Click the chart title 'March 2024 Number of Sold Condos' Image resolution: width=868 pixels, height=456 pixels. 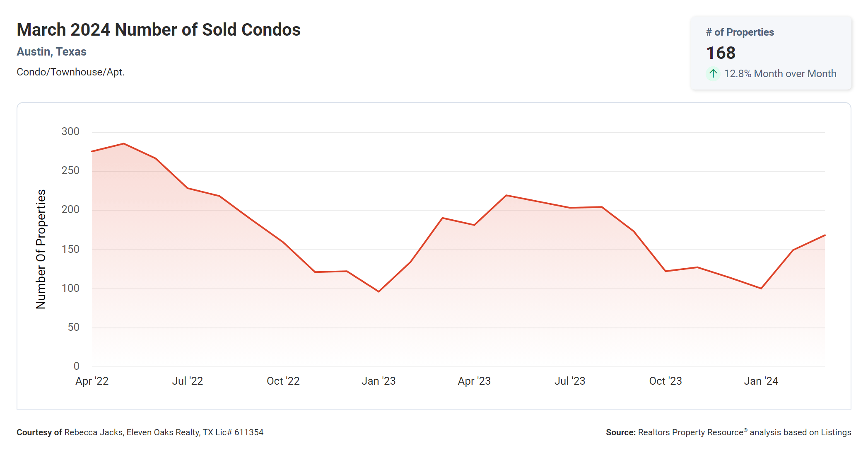(159, 30)
